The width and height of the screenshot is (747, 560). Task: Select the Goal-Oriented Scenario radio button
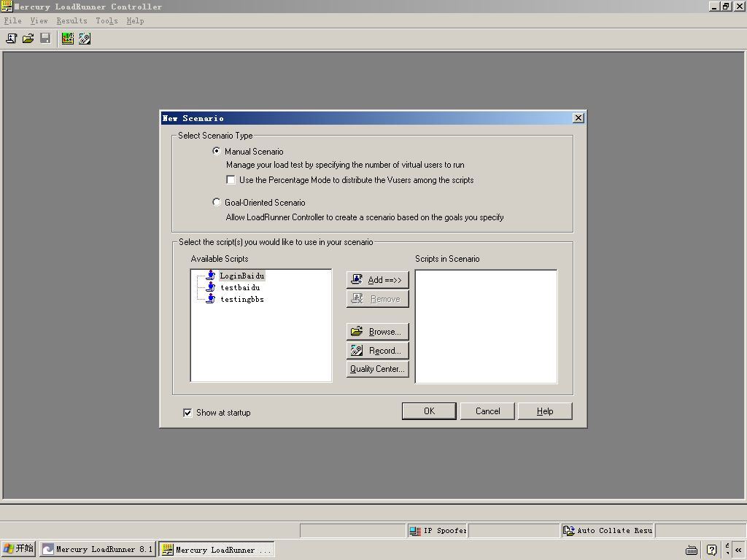216,202
